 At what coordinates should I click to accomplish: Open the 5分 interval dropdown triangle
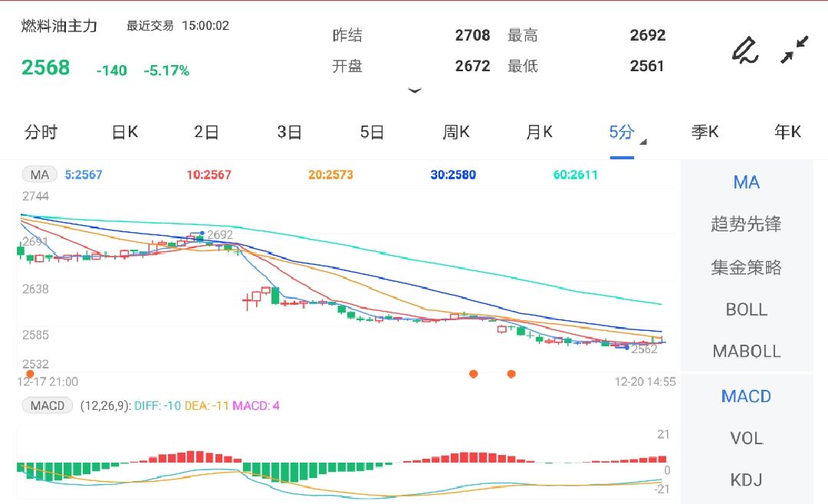[x=642, y=142]
